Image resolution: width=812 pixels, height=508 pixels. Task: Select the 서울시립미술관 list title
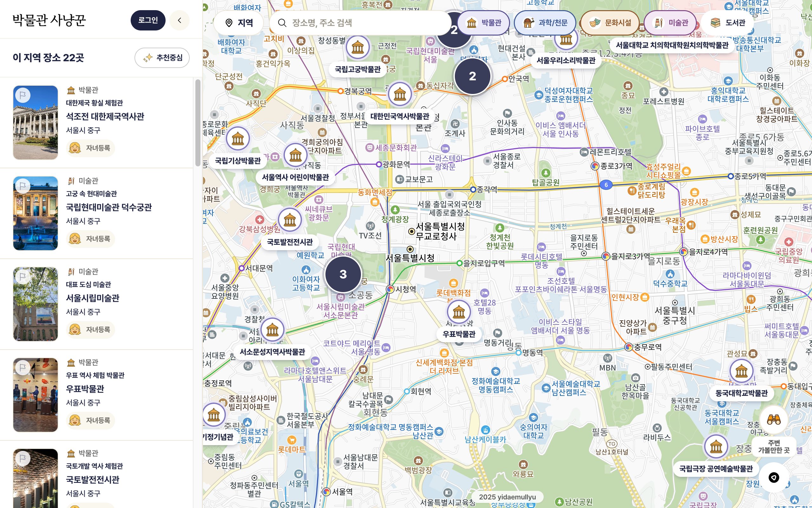click(93, 298)
